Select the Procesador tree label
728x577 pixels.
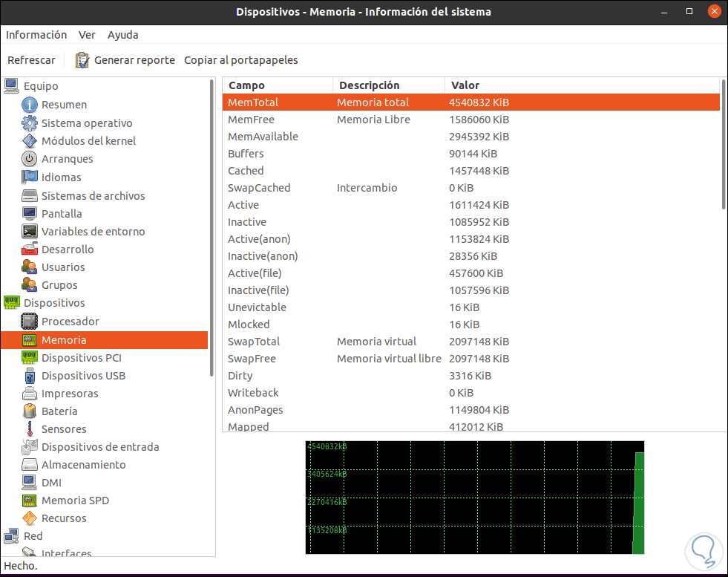[70, 321]
